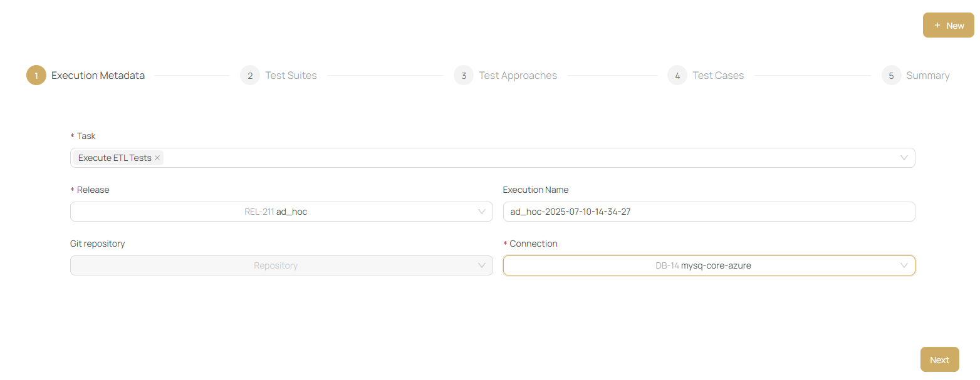
Task: Go to the Test Approaches step
Action: pos(518,76)
